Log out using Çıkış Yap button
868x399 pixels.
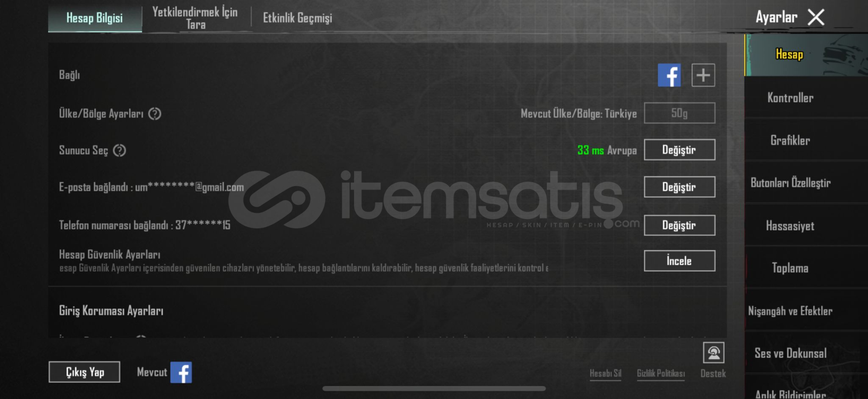click(x=85, y=372)
